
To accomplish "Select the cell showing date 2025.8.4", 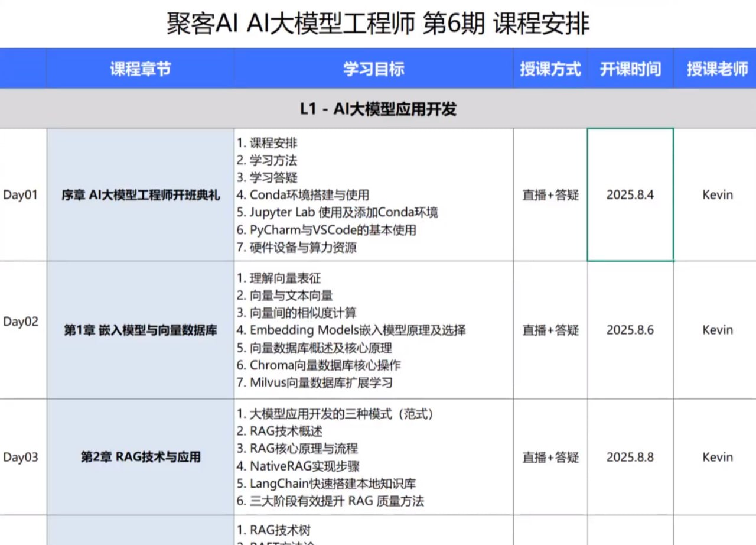I will click(x=630, y=194).
